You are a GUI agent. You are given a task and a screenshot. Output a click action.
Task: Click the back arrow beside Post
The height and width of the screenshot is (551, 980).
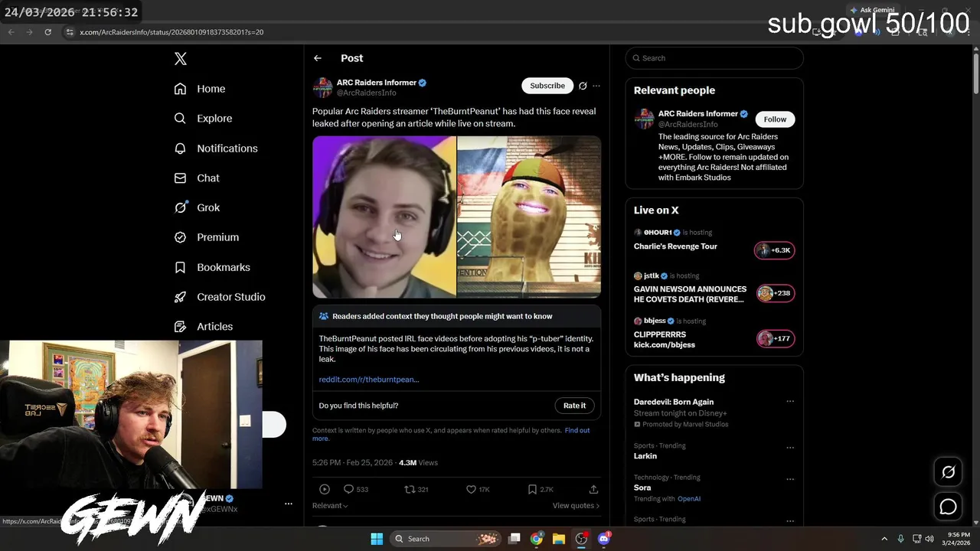317,58
